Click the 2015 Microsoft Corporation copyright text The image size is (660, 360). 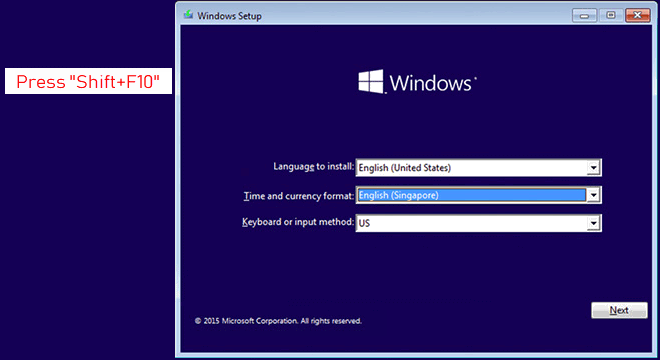pyautogui.click(x=278, y=321)
